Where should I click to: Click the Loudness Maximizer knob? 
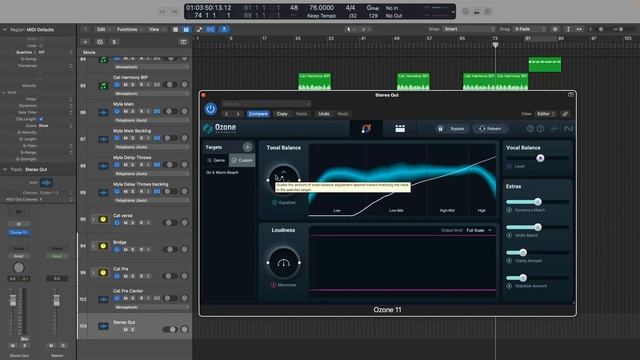pos(284,263)
